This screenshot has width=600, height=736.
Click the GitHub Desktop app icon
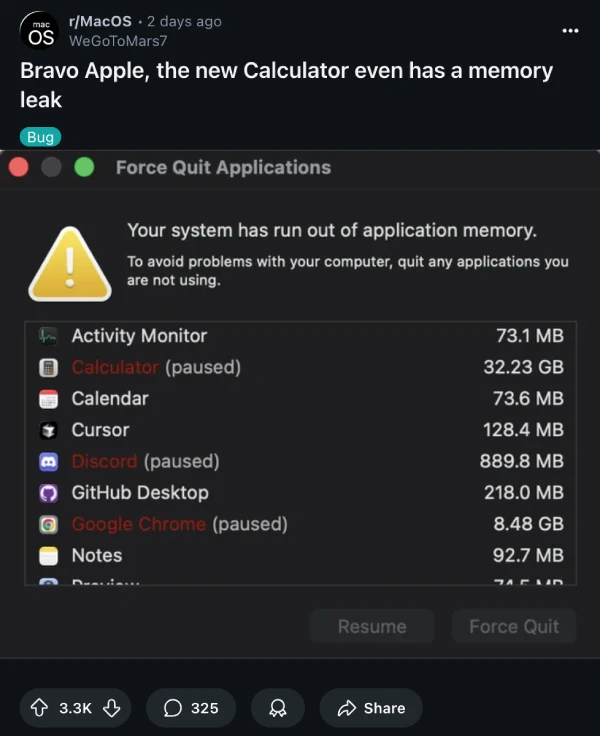(x=48, y=493)
